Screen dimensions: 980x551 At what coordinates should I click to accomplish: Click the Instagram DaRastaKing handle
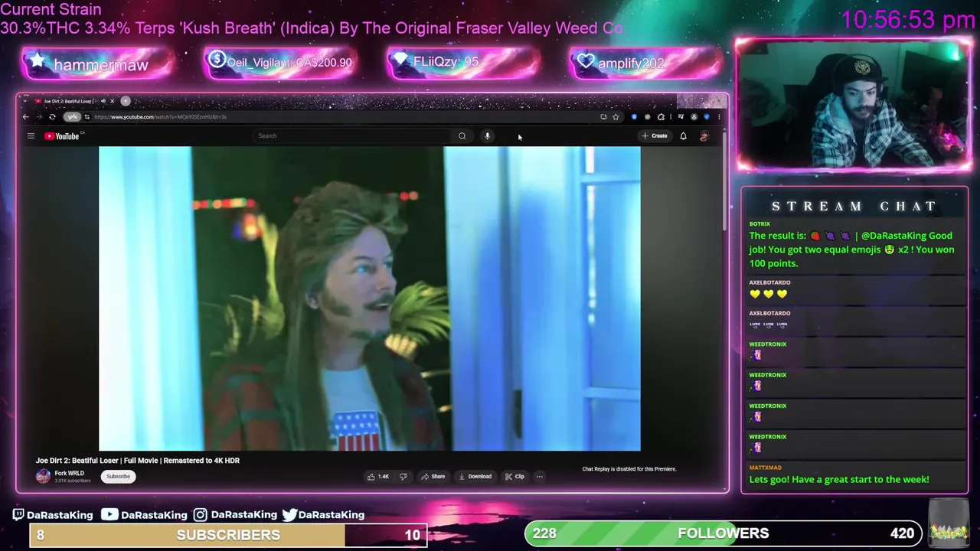236,515
